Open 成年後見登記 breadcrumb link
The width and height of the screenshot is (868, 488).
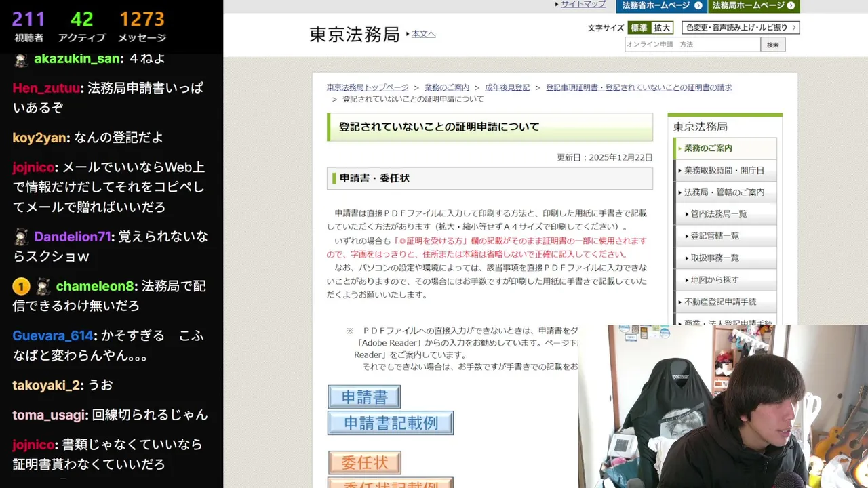tap(507, 88)
